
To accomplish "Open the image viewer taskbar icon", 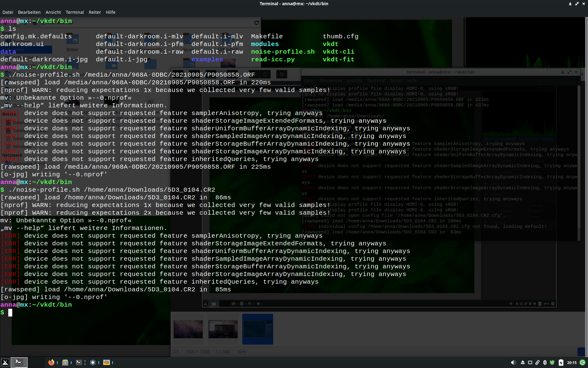I will [106, 362].
